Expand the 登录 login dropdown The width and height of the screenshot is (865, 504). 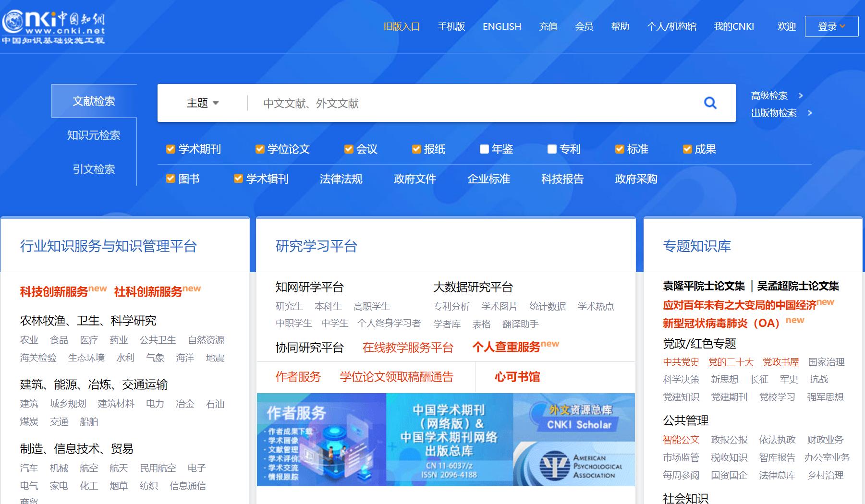(831, 26)
